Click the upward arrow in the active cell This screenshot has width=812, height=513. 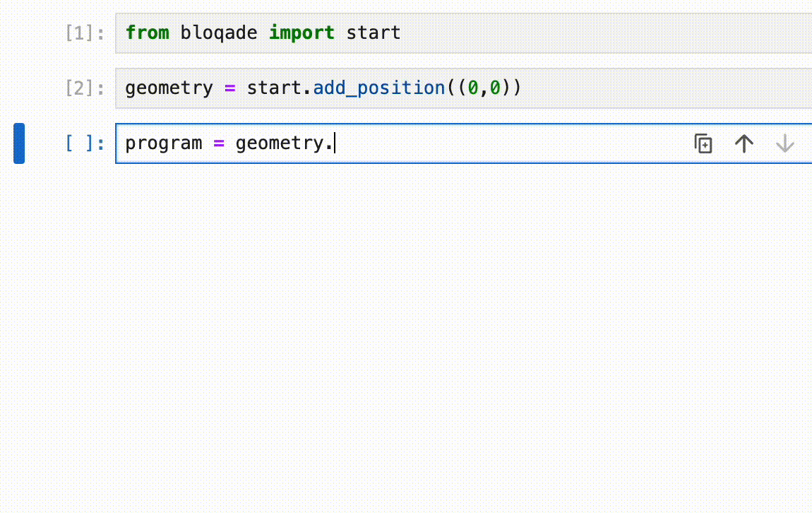click(744, 143)
